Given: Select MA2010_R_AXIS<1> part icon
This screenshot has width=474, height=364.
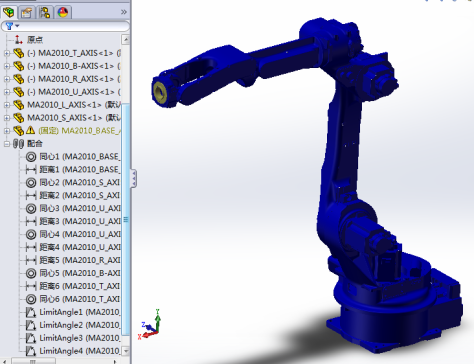Looking at the screenshot, I should [x=19, y=79].
